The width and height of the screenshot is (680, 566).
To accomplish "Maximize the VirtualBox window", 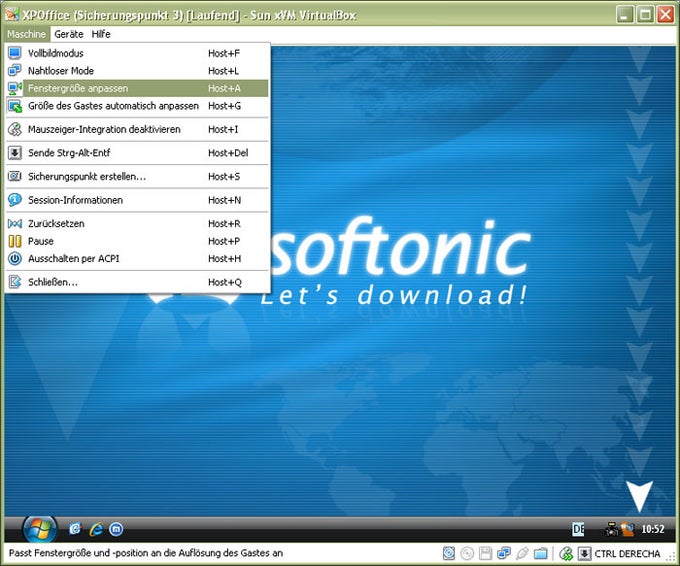I will (x=645, y=14).
